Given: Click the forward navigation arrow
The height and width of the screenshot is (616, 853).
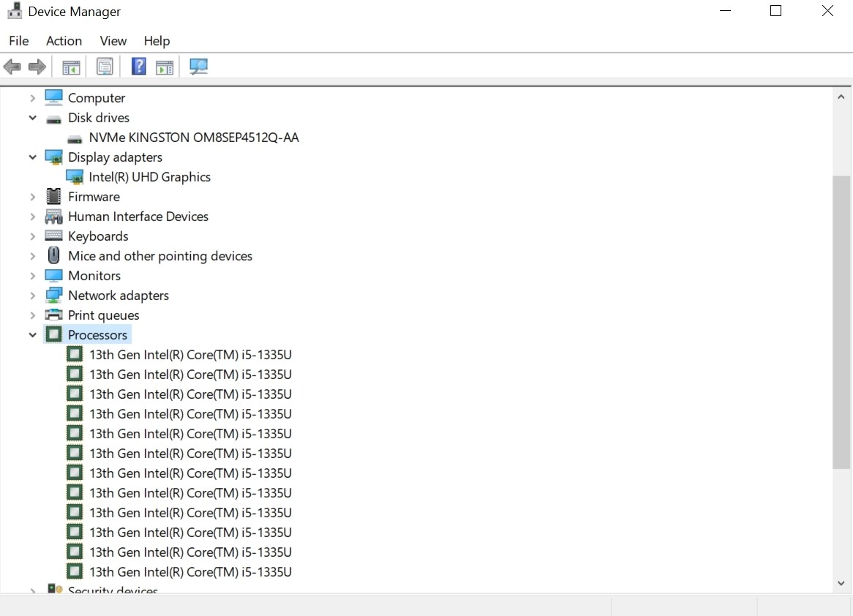Looking at the screenshot, I should coord(36,66).
